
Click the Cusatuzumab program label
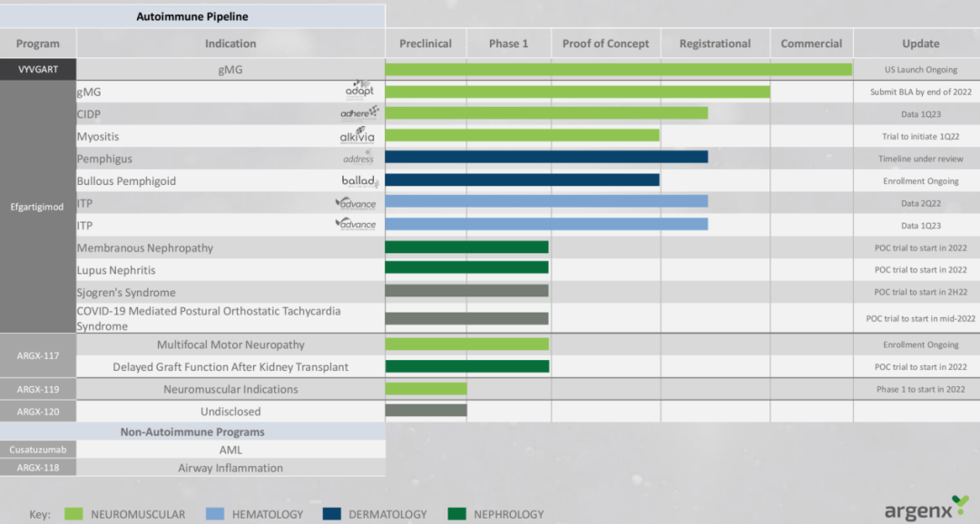point(38,450)
